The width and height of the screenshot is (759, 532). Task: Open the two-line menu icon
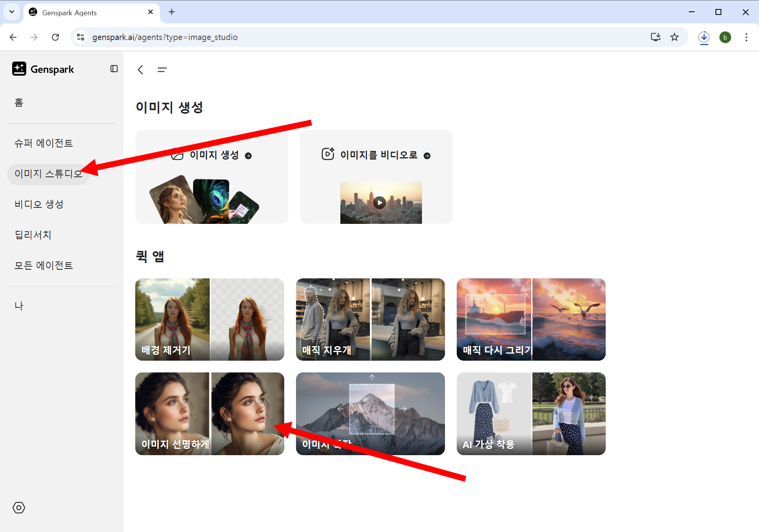pos(162,70)
